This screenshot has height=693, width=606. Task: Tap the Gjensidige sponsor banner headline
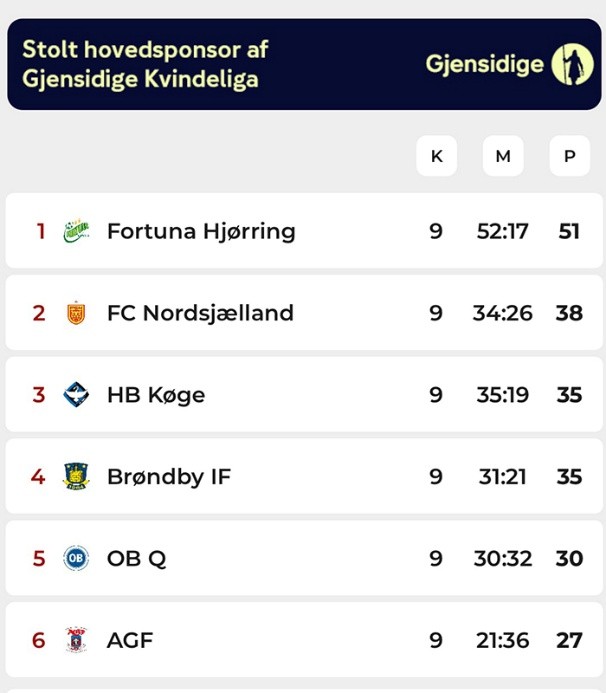click(146, 64)
